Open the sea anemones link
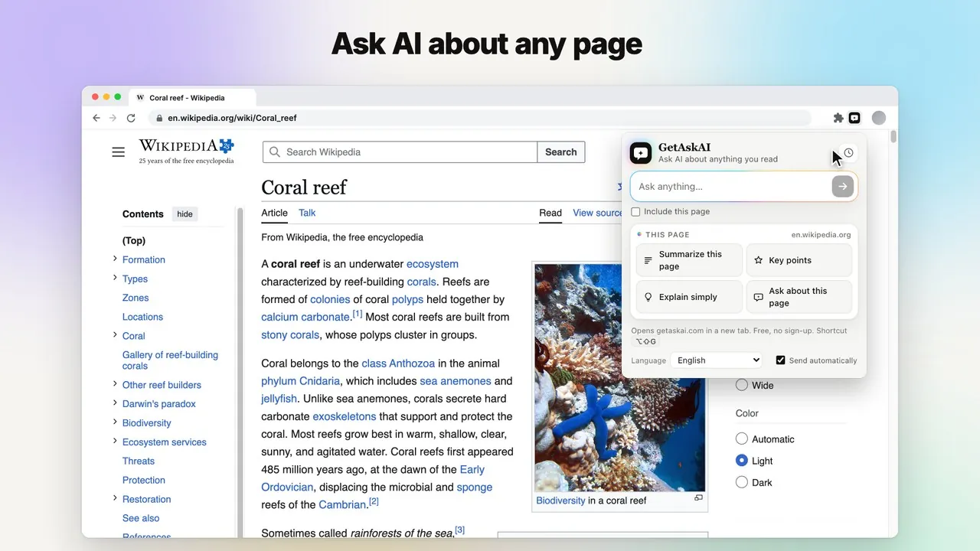980x551 pixels. point(455,381)
